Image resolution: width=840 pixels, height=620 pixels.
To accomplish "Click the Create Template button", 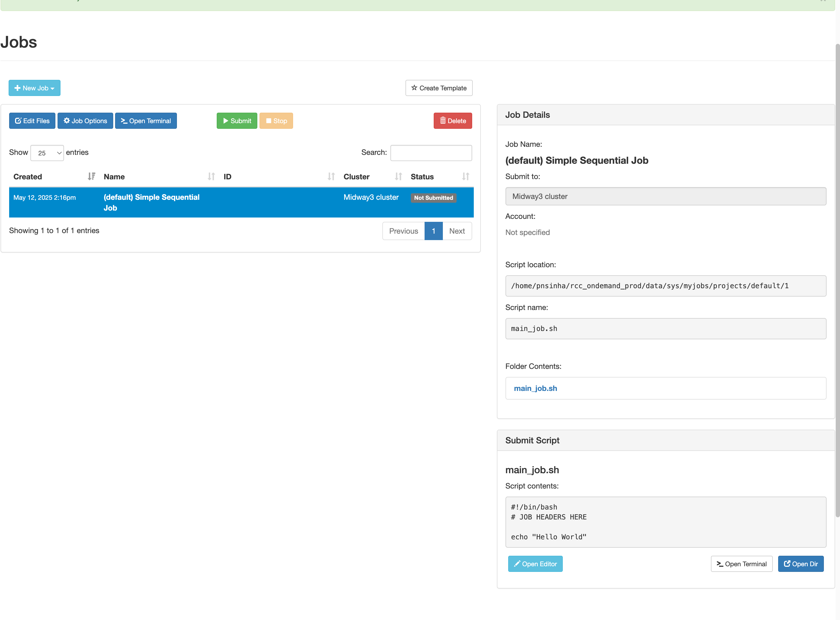I will pos(439,88).
